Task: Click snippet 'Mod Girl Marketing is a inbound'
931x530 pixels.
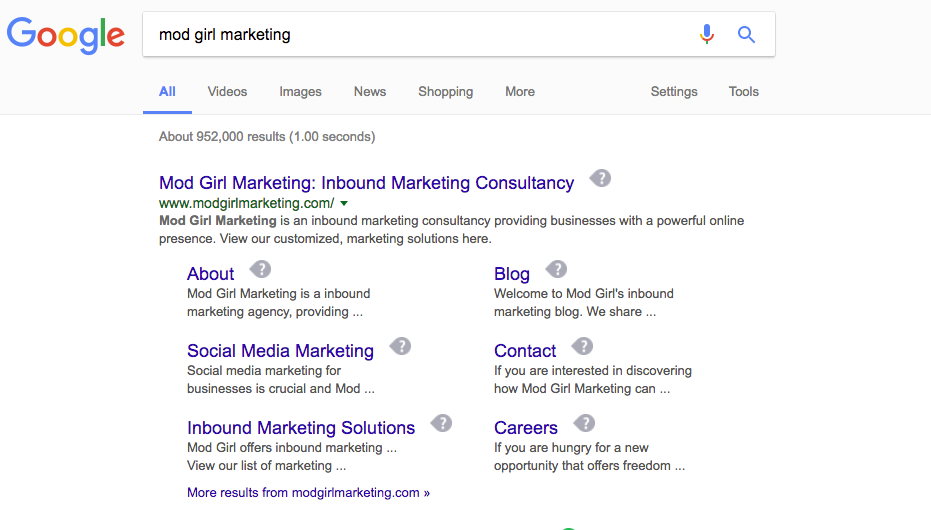Action: 278,293
